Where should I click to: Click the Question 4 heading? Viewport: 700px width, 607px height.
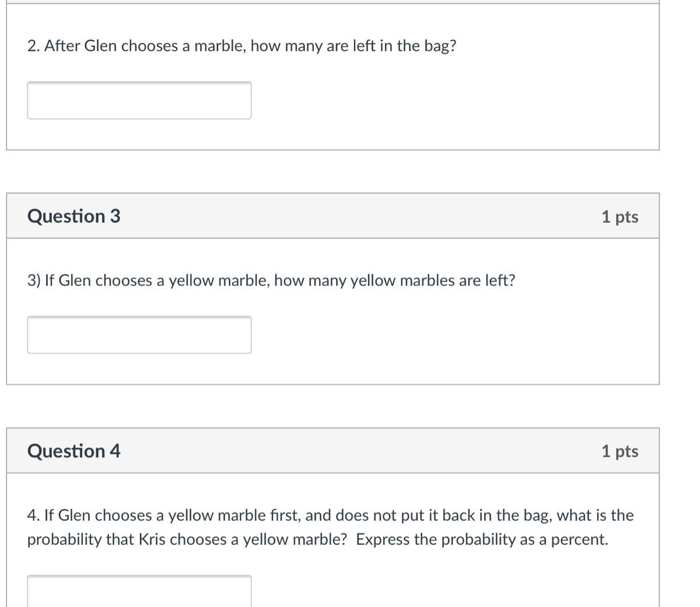point(73,451)
